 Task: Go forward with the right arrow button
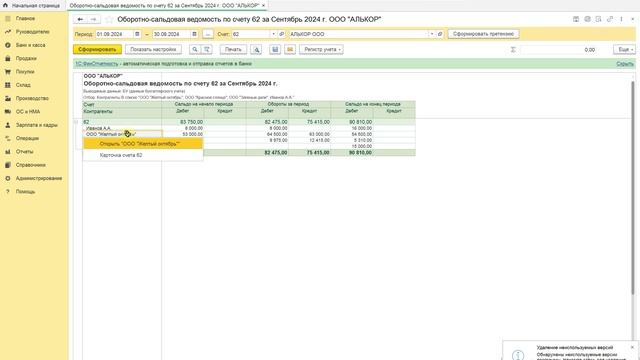pos(93,19)
